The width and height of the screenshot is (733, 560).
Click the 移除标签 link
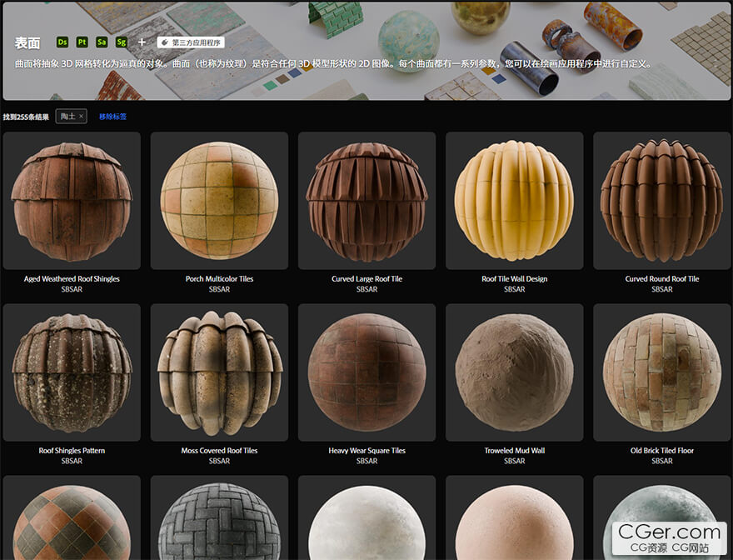(112, 117)
